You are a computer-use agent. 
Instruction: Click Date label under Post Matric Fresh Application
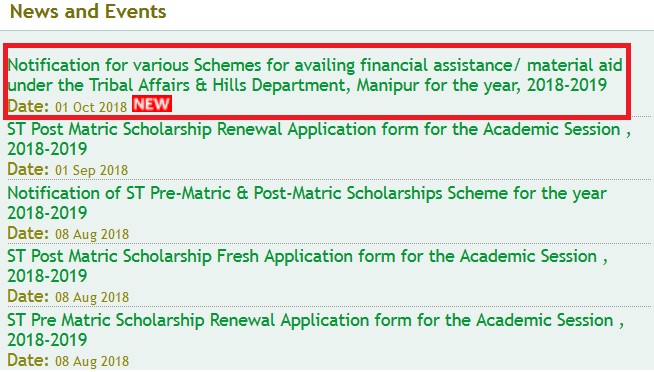tap(28, 296)
